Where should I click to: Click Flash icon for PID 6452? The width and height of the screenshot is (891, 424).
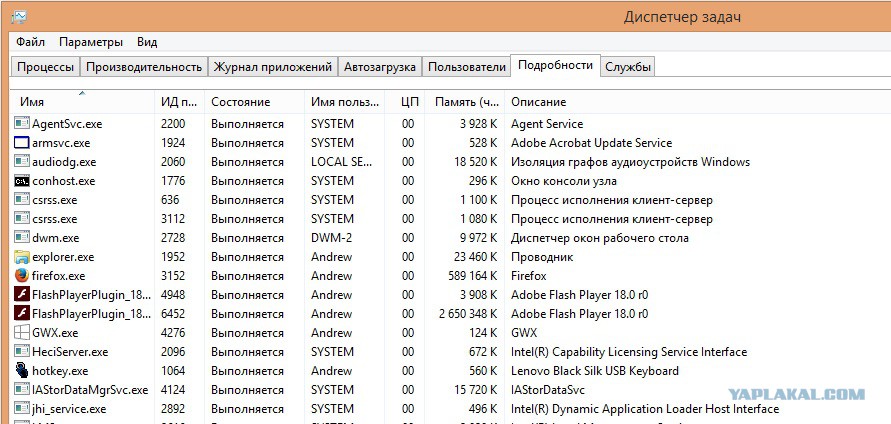point(22,314)
